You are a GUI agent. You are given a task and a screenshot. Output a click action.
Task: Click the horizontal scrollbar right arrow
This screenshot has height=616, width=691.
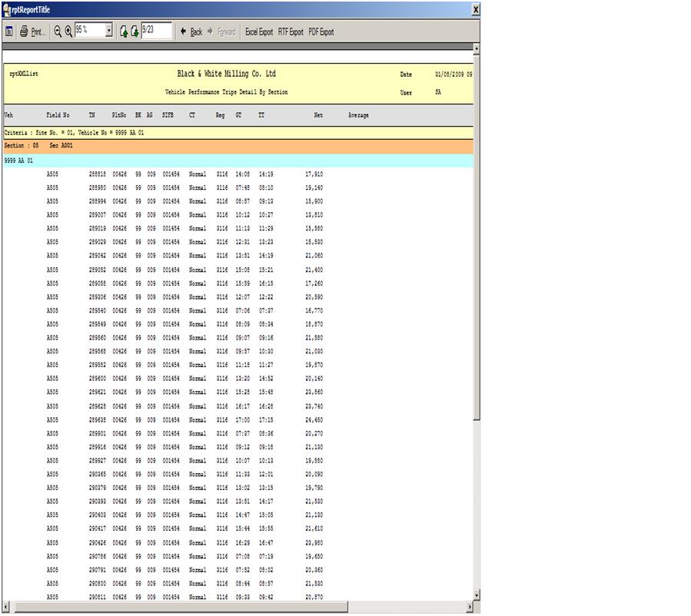point(470,608)
